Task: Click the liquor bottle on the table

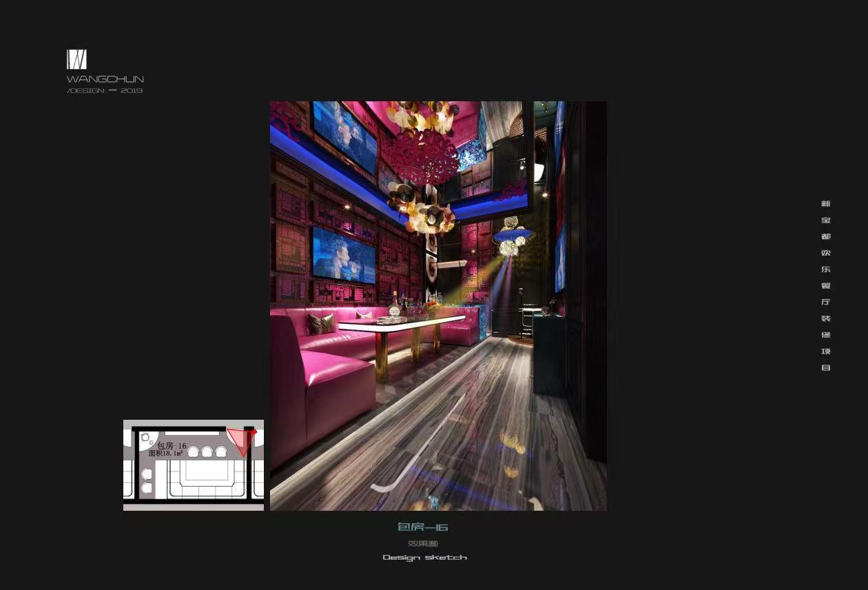Action: 395,304
